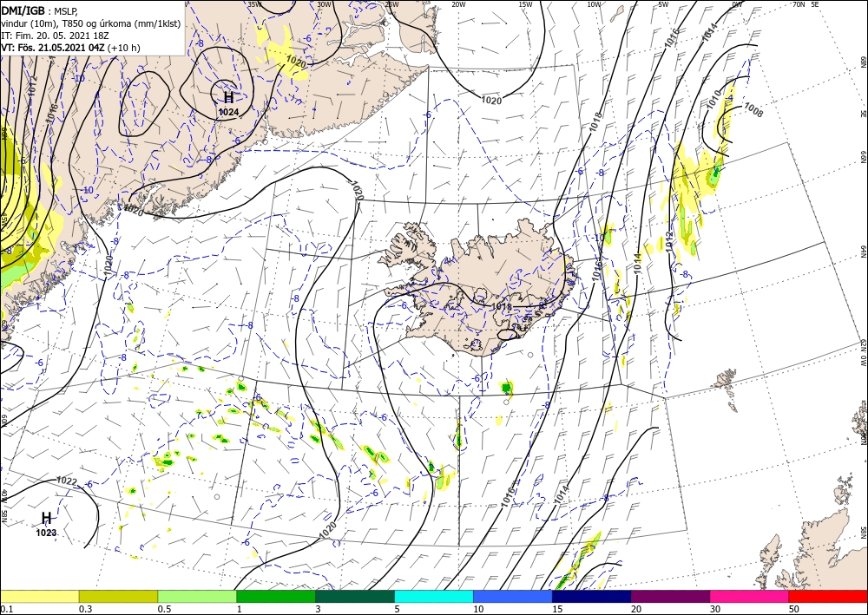Click the '10W' longitude label
The height and width of the screenshot is (615, 868).
[594, 4]
